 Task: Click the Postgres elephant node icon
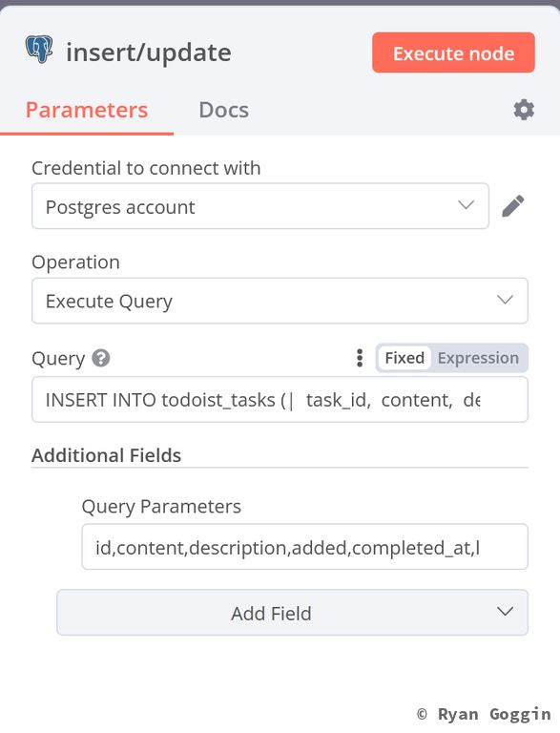tap(39, 50)
